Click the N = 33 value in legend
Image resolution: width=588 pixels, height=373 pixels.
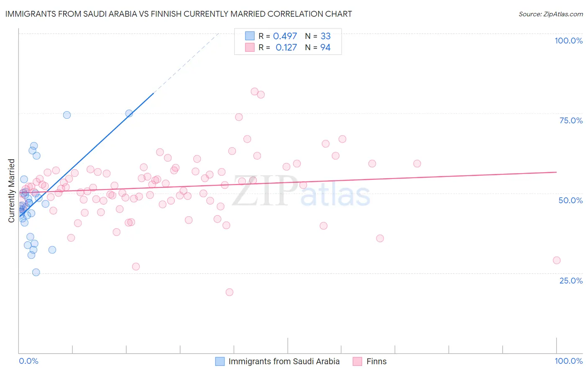tap(318, 36)
